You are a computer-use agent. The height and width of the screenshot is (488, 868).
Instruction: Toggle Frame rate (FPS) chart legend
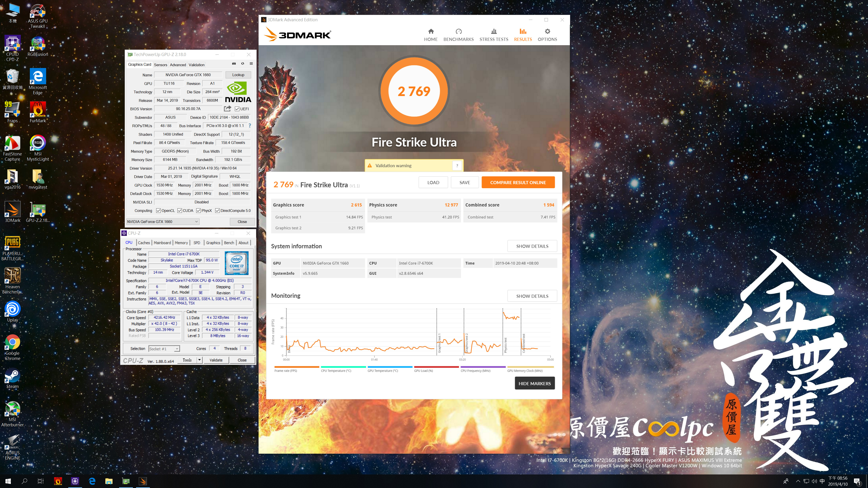[x=297, y=369]
